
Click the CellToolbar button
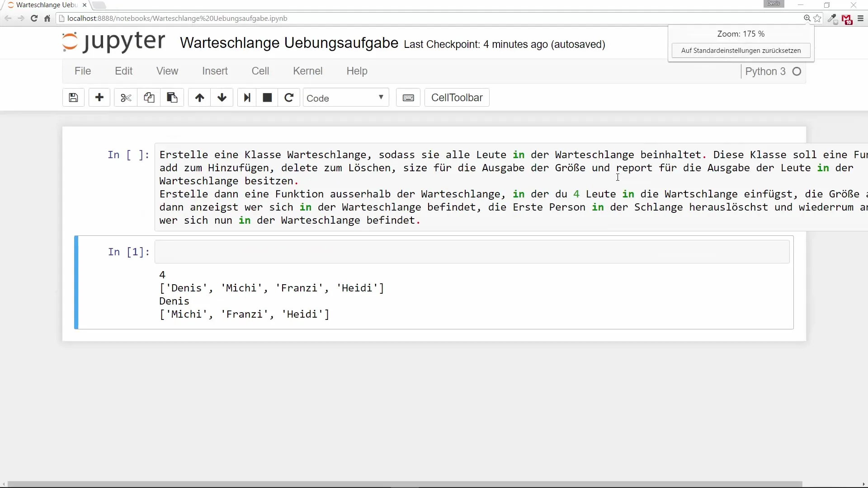[457, 98]
